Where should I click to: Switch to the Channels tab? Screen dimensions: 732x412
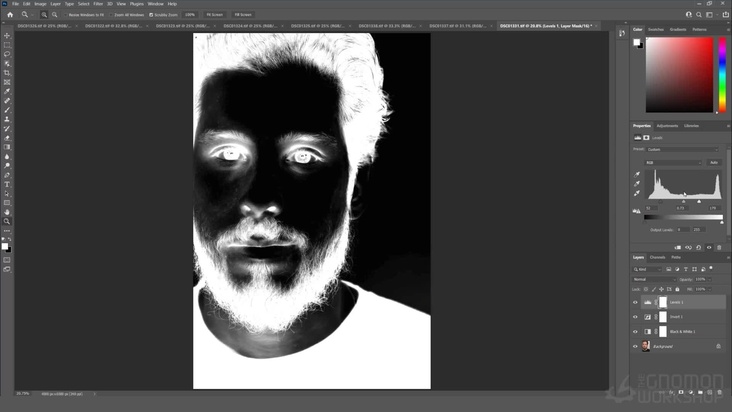click(x=657, y=258)
